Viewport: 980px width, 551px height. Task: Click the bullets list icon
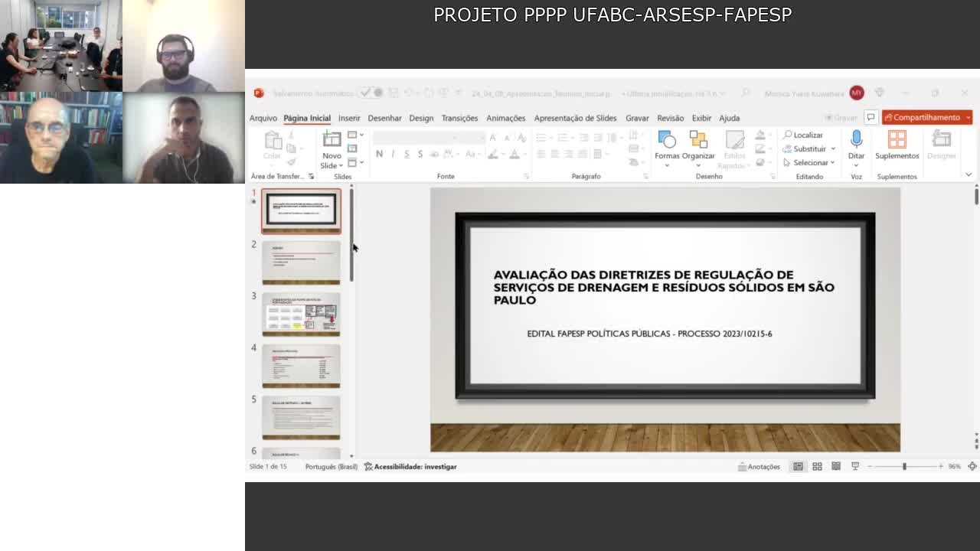(x=543, y=137)
